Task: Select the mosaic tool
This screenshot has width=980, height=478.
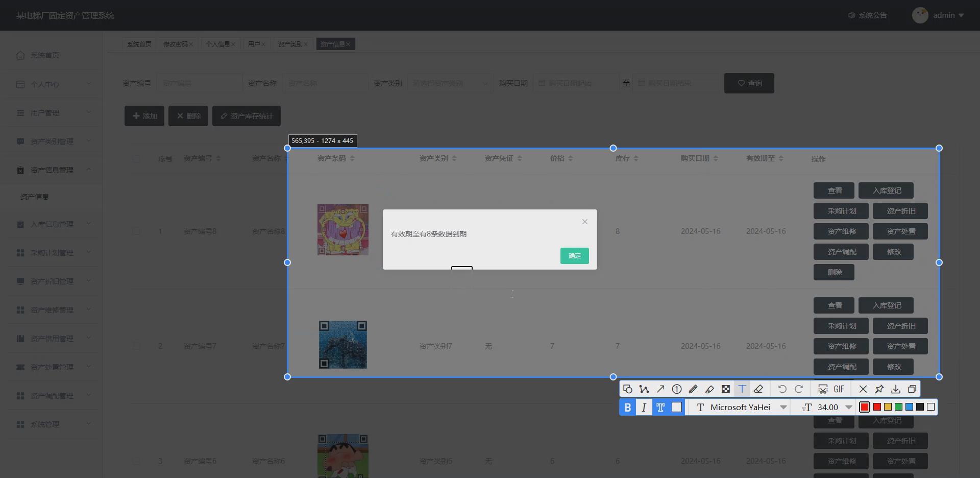Action: 725,389
